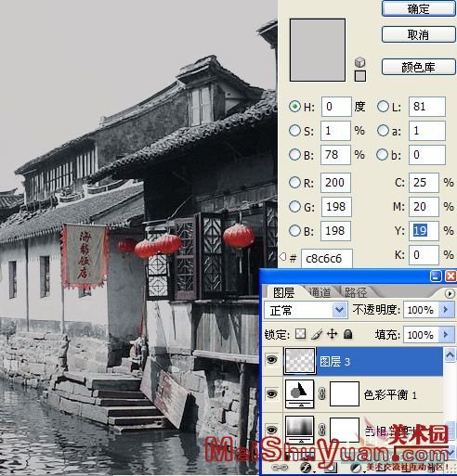
Task: Switch to the 路径 paths tab
Action: (356, 292)
